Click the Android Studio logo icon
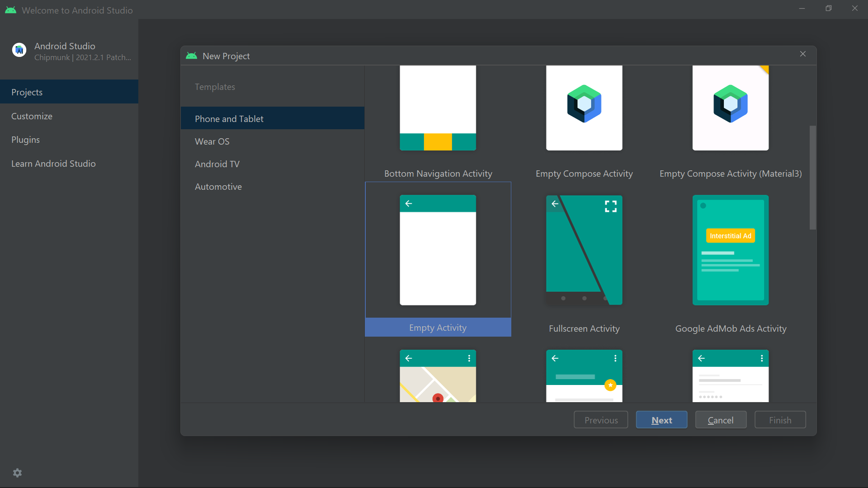The height and width of the screenshot is (488, 868). (19, 50)
